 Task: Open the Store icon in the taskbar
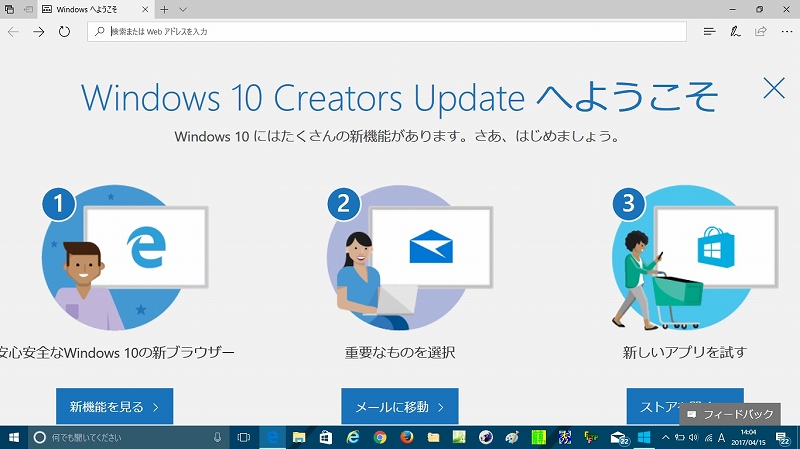coord(326,437)
